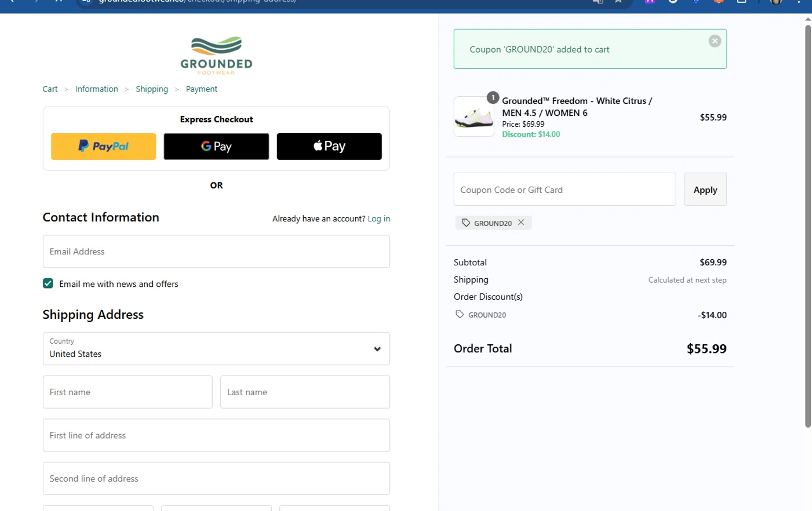Focus the Email Address field

pyautogui.click(x=216, y=251)
